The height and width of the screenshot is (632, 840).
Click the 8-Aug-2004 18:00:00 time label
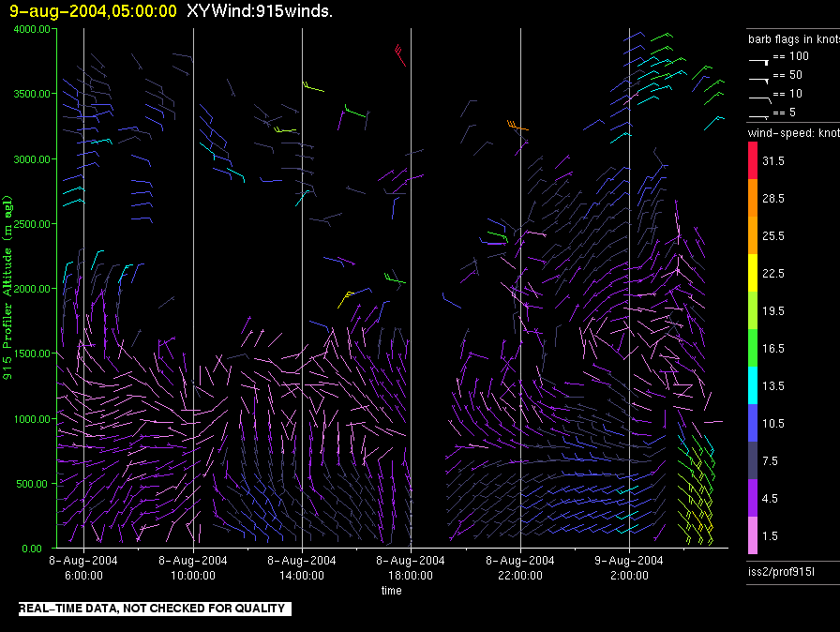[411, 567]
